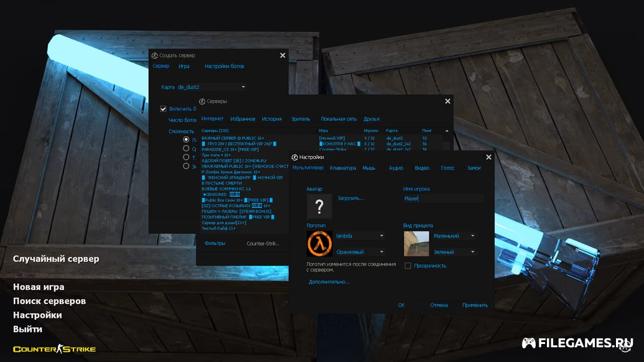Click the avatar question mark placeholder
The height and width of the screenshot is (362, 644).
[x=319, y=206]
